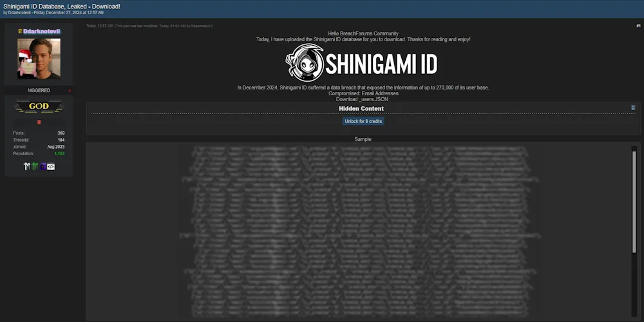644x322 pixels.
Task: Click the 'This post was last modified' note
Action: (x=164, y=26)
